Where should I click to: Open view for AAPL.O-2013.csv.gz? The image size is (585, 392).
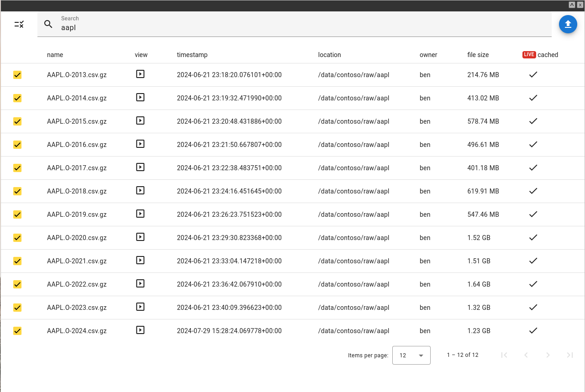140,74
